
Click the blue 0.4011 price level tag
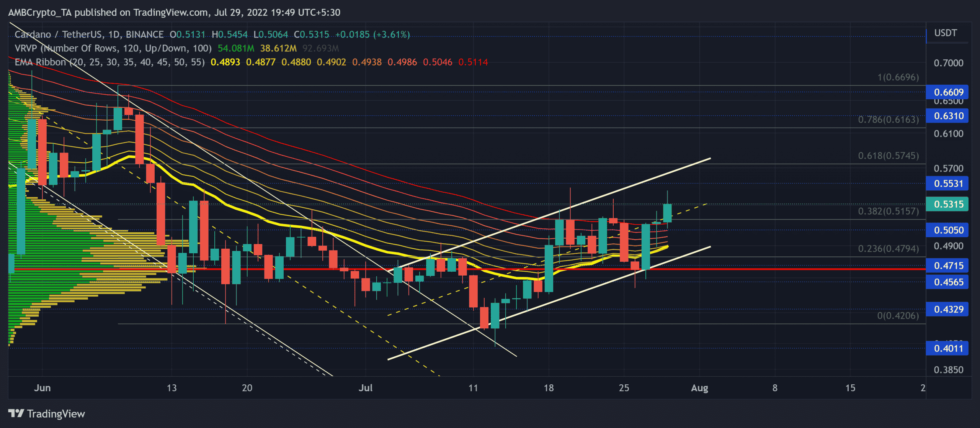[x=947, y=349]
